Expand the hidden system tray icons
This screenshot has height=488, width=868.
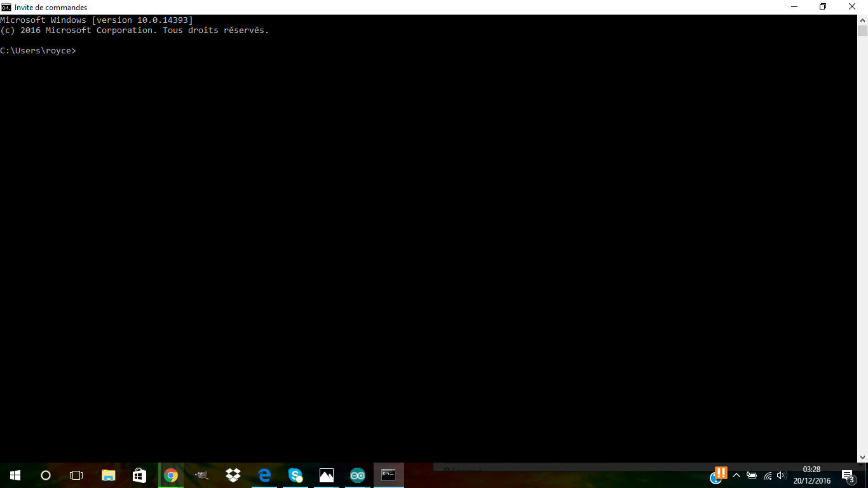[x=736, y=475]
